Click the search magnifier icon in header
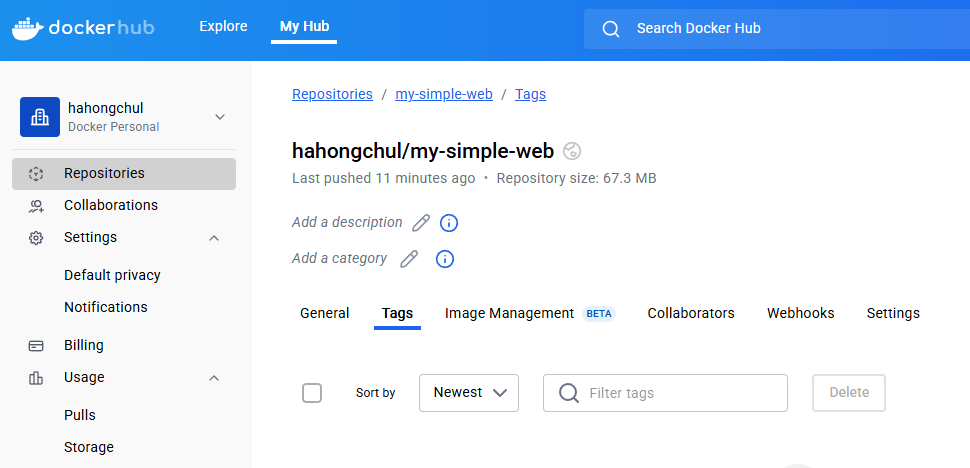 tap(611, 29)
